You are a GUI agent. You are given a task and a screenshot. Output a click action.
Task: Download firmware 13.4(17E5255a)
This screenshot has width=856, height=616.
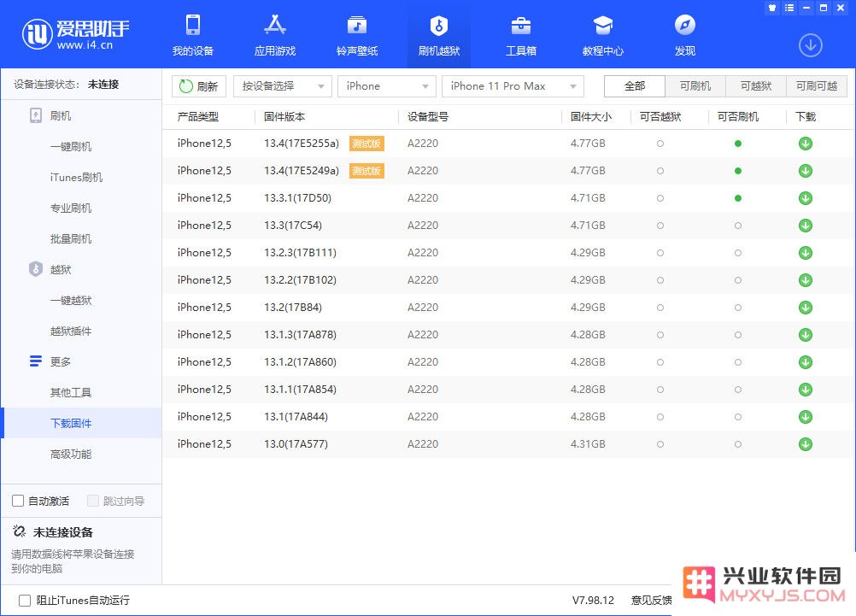pos(806,144)
